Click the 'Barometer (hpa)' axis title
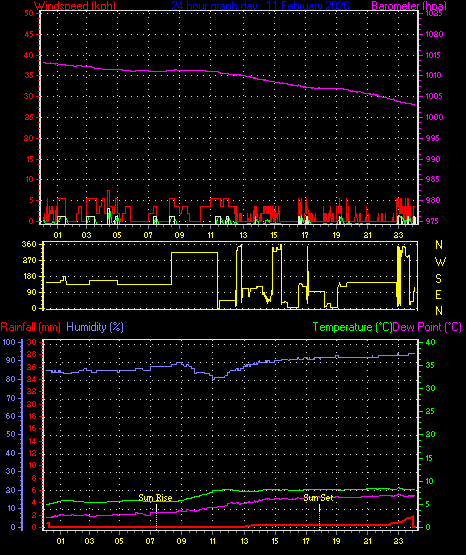This screenshot has width=466, height=555. [x=409, y=6]
